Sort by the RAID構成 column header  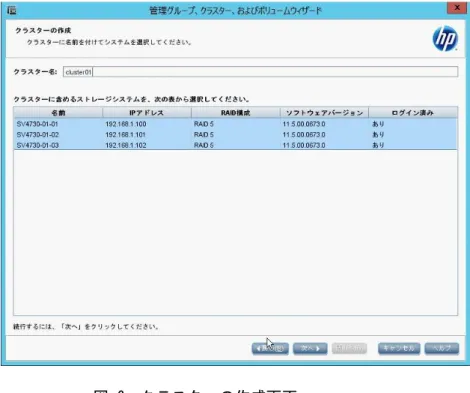click(x=235, y=113)
